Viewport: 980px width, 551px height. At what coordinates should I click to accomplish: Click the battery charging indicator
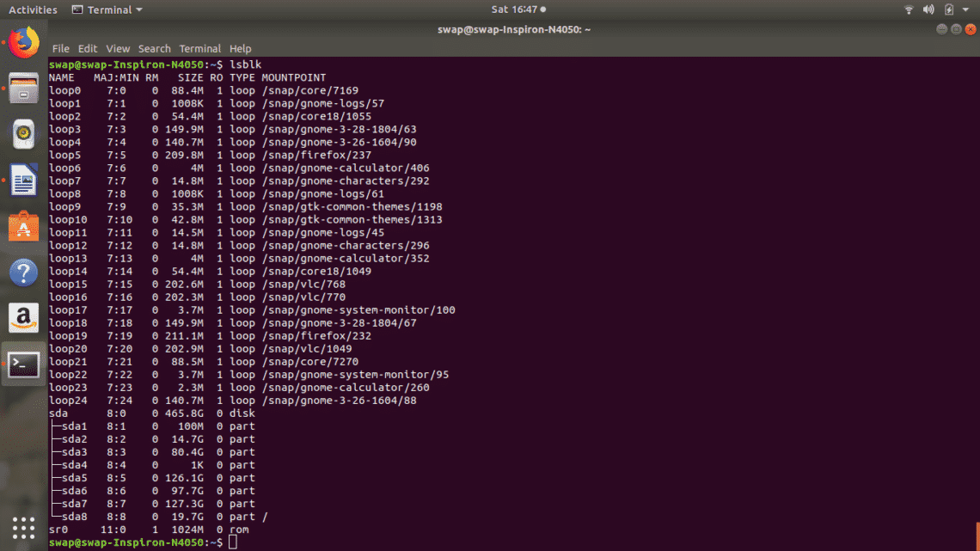click(948, 9)
